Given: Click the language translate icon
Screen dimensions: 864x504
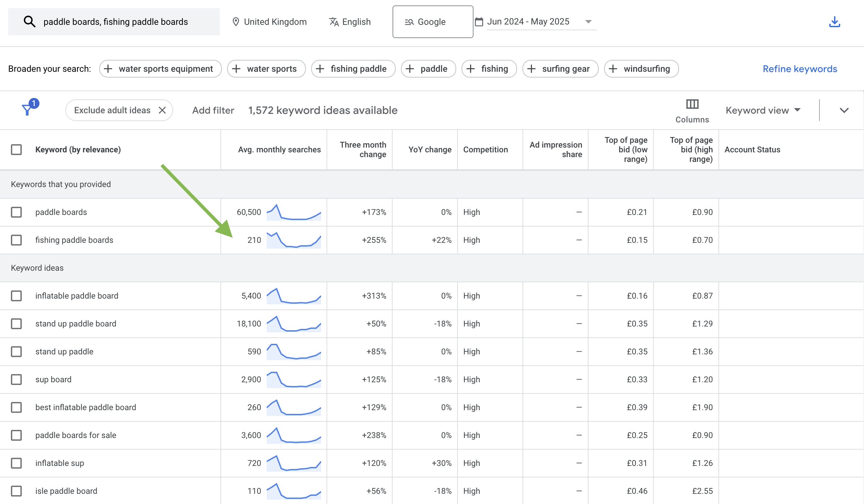Looking at the screenshot, I should point(334,22).
